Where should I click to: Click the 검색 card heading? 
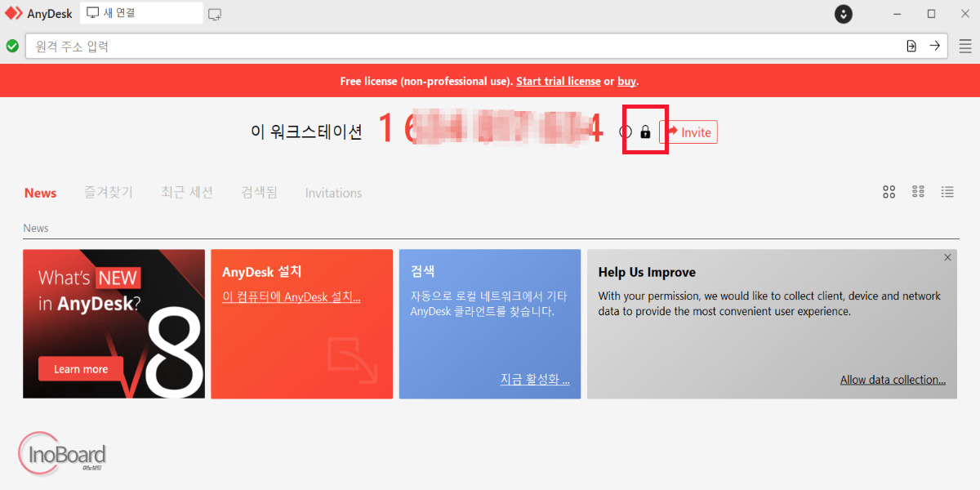click(x=423, y=272)
